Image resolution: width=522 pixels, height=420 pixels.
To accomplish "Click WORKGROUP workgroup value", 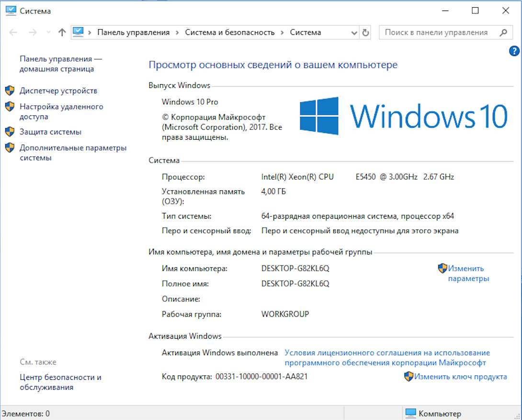I will click(285, 314).
